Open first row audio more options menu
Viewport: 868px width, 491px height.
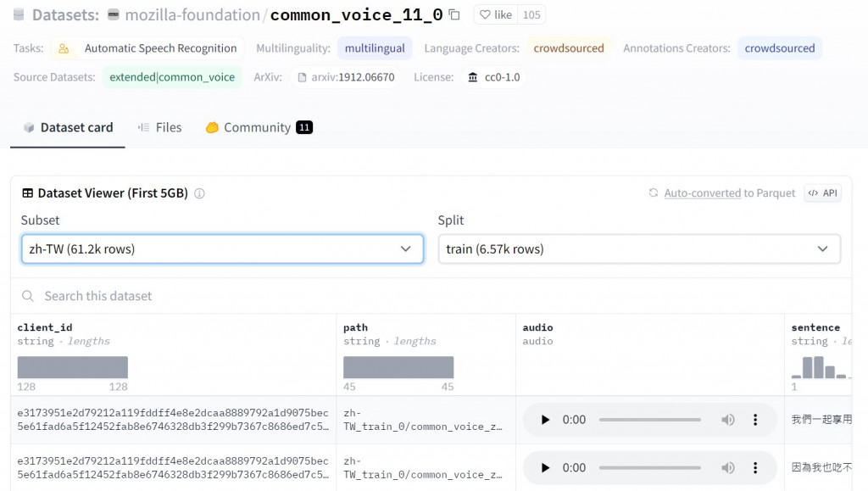coord(755,420)
